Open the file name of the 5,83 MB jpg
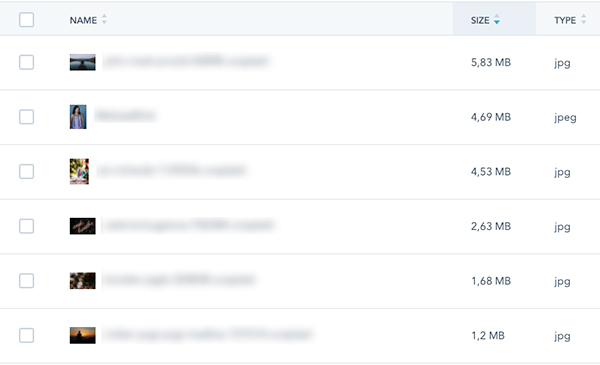Viewport: 600px width, 365px height. (186, 62)
